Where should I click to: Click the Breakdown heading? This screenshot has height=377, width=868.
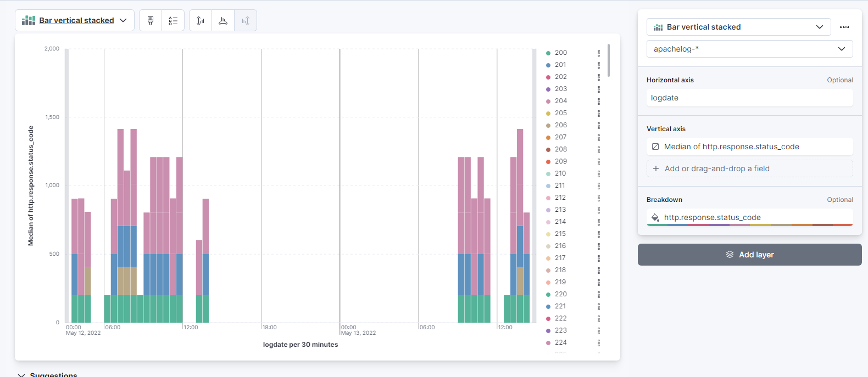(x=664, y=200)
